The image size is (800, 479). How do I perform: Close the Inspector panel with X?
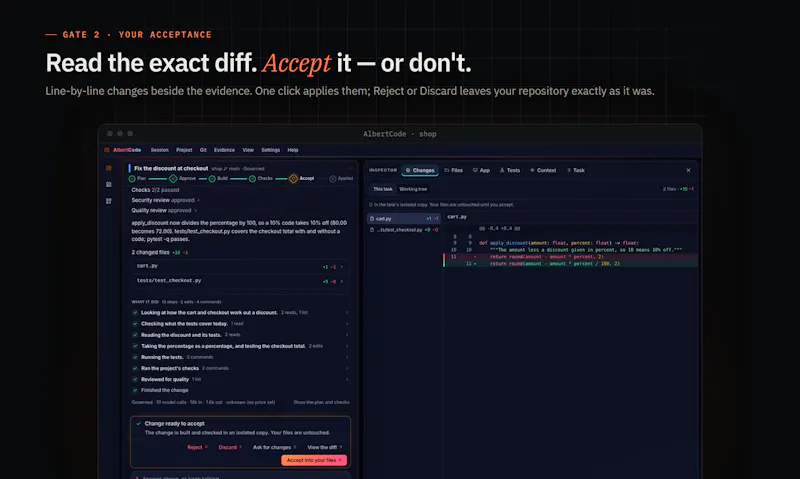pos(688,170)
